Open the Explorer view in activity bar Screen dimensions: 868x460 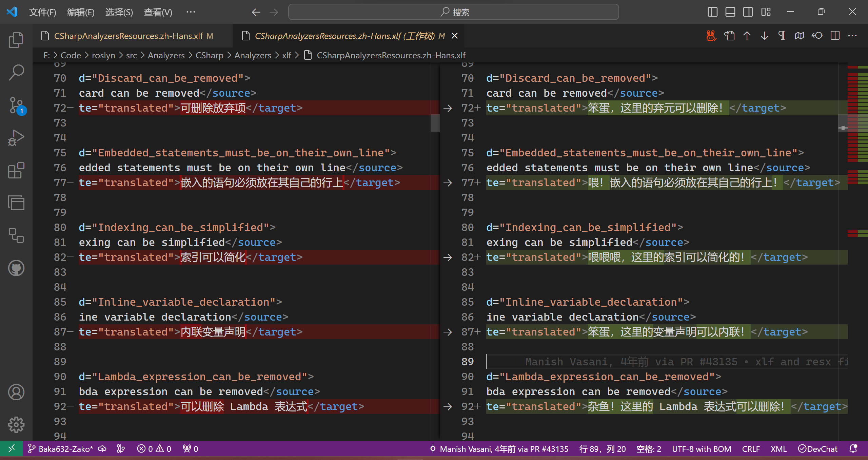click(16, 40)
